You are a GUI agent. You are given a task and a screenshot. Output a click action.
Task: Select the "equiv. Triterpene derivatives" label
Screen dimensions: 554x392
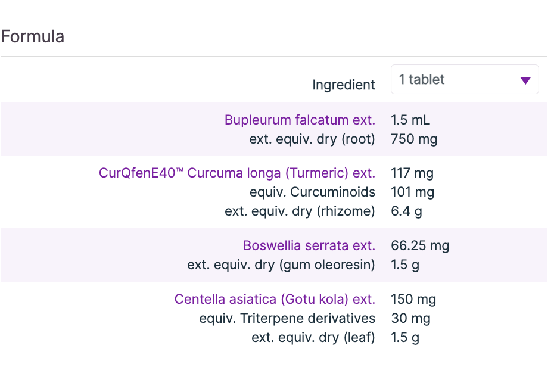(287, 318)
